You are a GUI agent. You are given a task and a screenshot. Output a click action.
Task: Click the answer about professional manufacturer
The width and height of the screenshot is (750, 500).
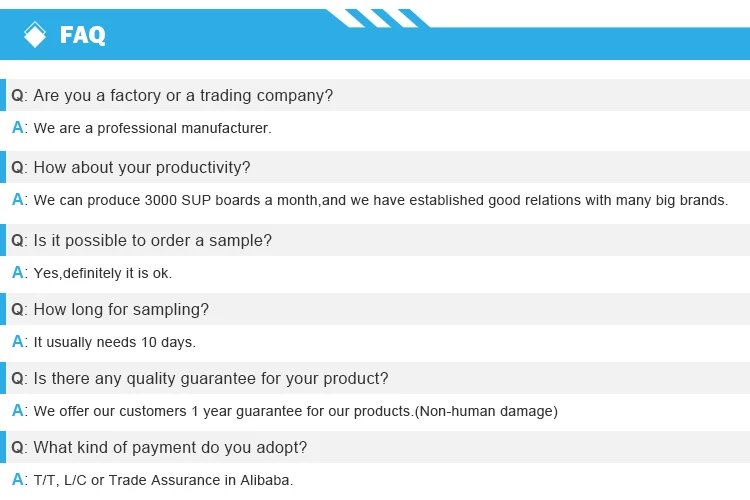pyautogui.click(x=152, y=128)
